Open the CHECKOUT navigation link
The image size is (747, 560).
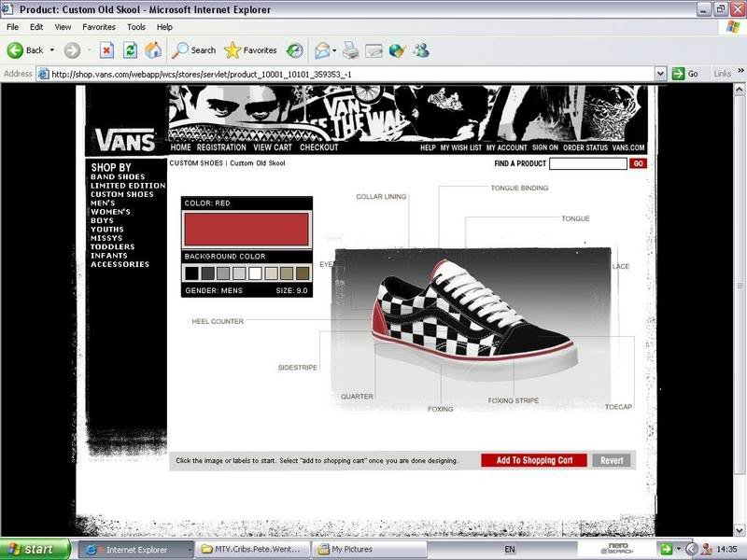pyautogui.click(x=318, y=147)
